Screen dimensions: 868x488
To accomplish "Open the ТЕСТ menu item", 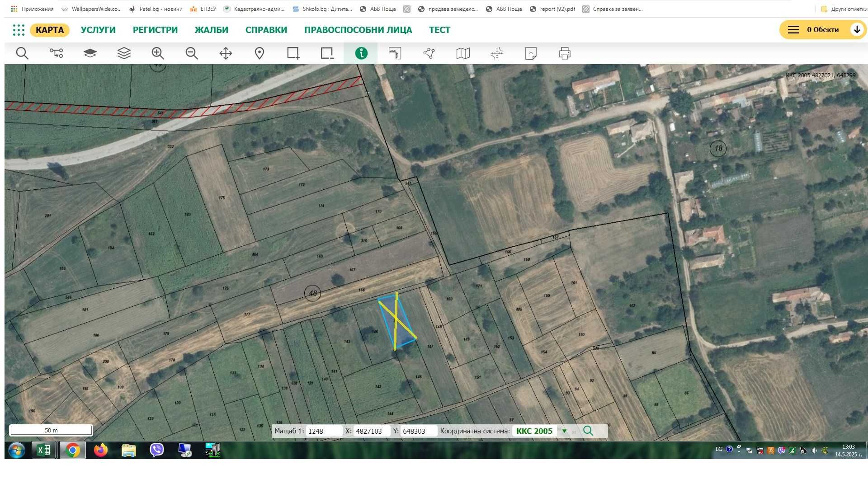I will [439, 30].
